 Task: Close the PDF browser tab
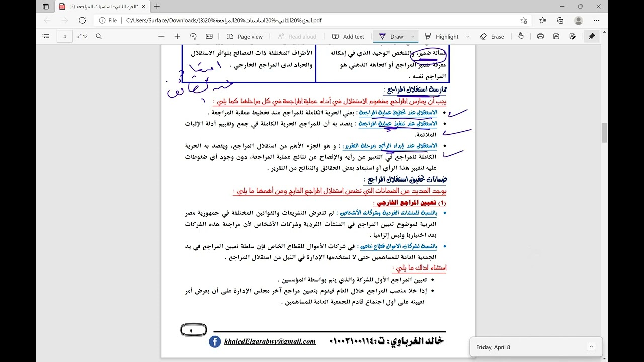click(143, 7)
